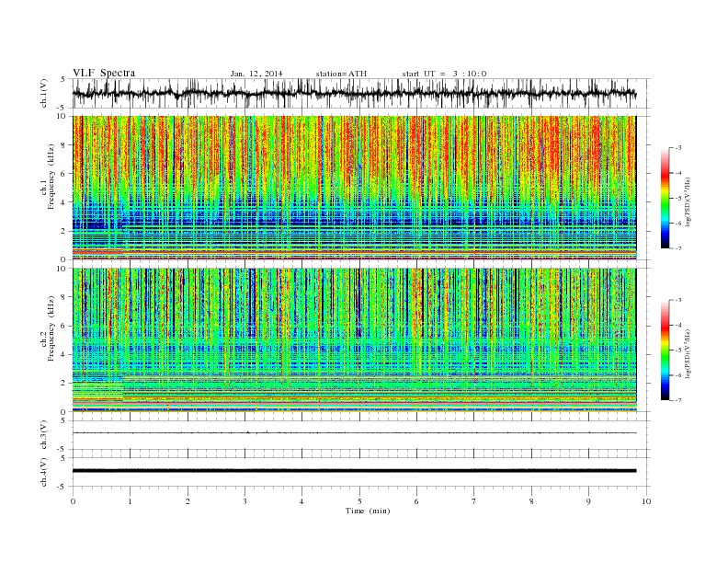This screenshot has width=728, height=563.
Task: Click inside the ch.2 frequency spectrogram
Action: [x=354, y=340]
